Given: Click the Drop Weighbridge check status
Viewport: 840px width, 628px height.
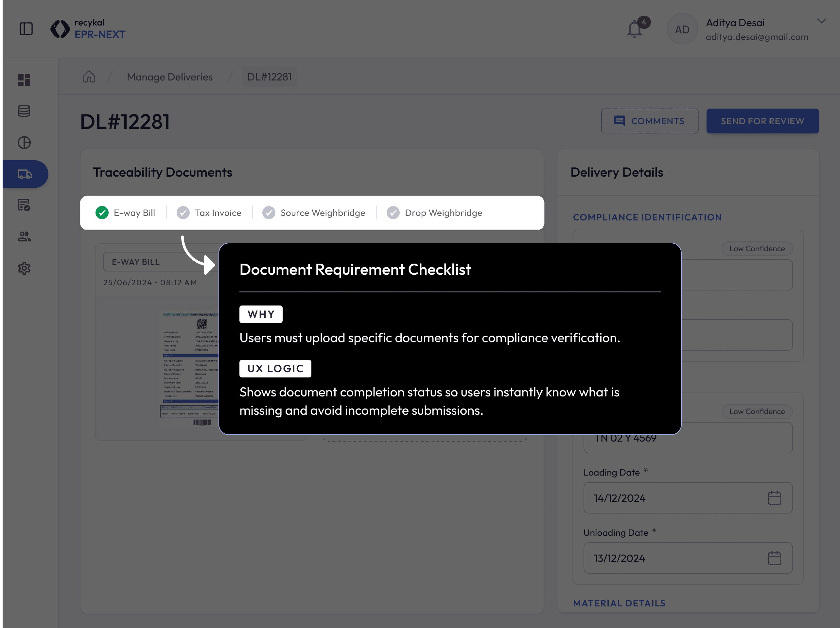Looking at the screenshot, I should [393, 213].
